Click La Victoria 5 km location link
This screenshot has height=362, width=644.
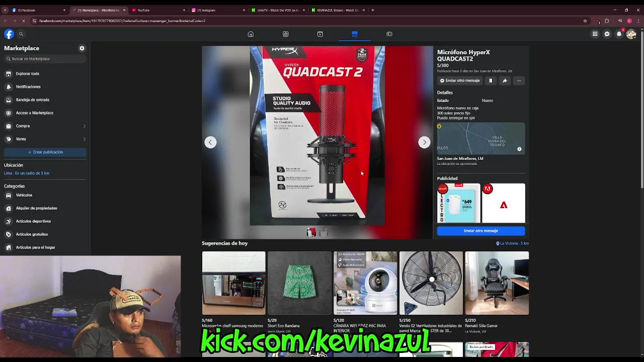pyautogui.click(x=512, y=243)
